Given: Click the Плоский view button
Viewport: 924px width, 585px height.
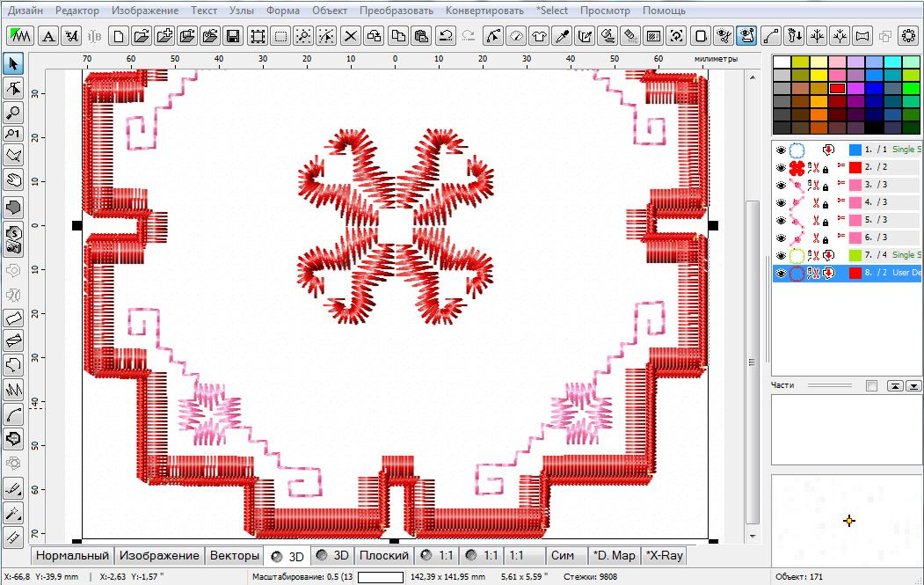Looking at the screenshot, I should [383, 555].
